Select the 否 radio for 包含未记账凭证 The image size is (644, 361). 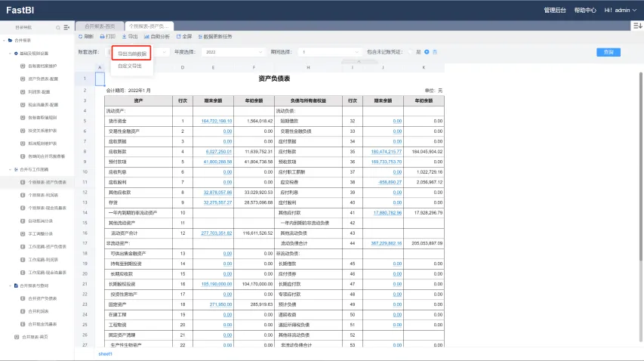(427, 52)
